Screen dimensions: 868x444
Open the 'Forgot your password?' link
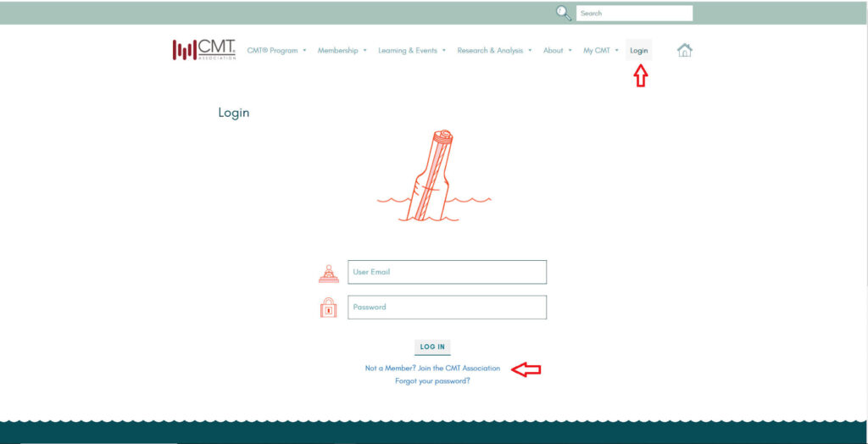pos(432,381)
